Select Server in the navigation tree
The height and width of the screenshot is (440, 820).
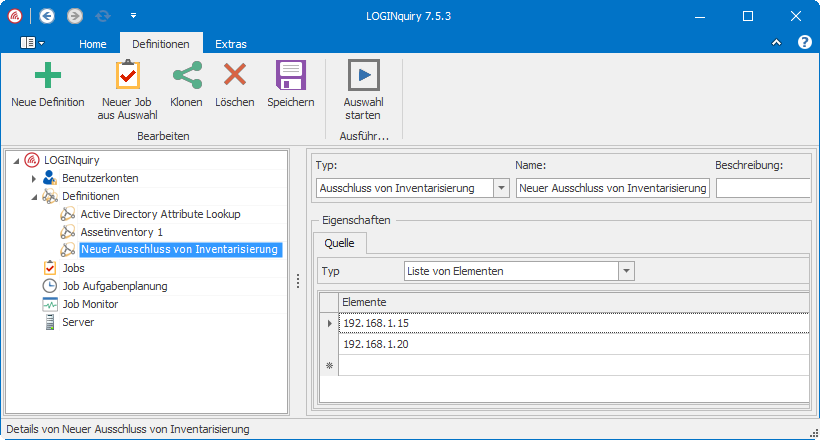point(78,322)
